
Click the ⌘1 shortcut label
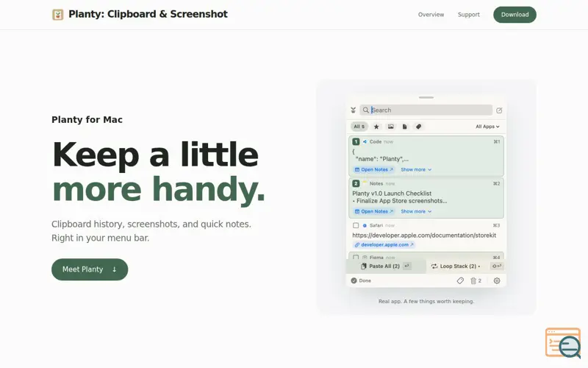(x=497, y=141)
